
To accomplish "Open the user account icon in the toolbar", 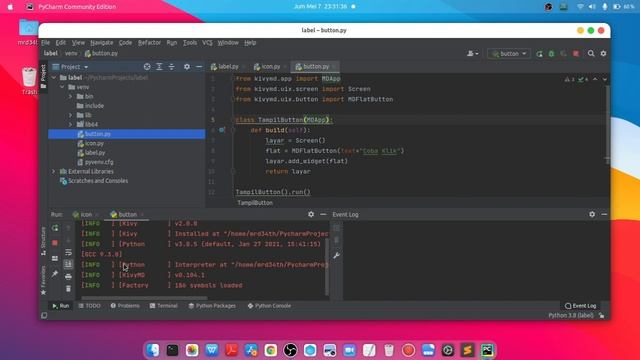I will [473, 53].
